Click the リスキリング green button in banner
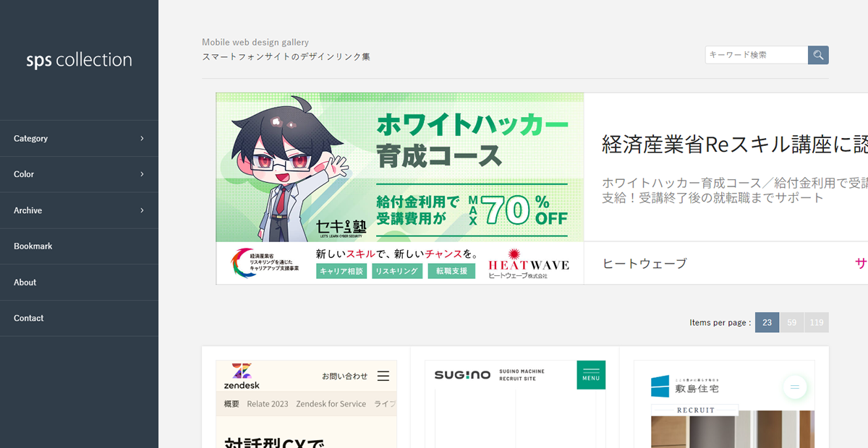Screen dimensions: 868x448 397,271
